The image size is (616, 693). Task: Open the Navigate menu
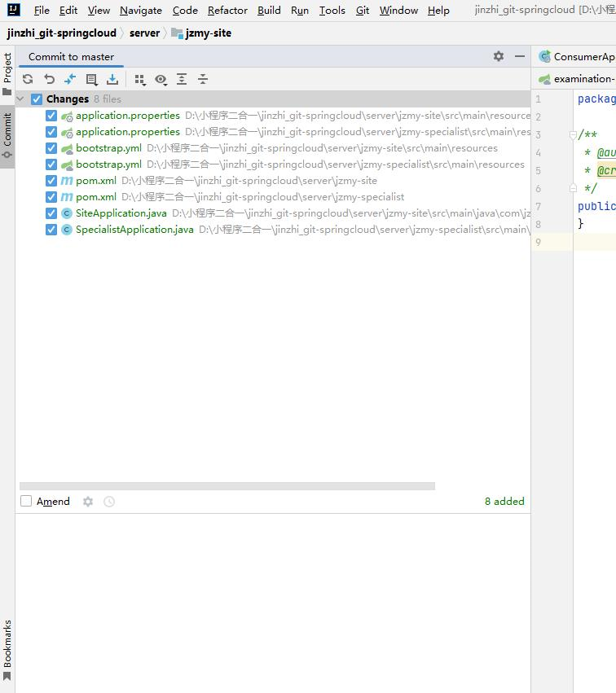coord(141,10)
